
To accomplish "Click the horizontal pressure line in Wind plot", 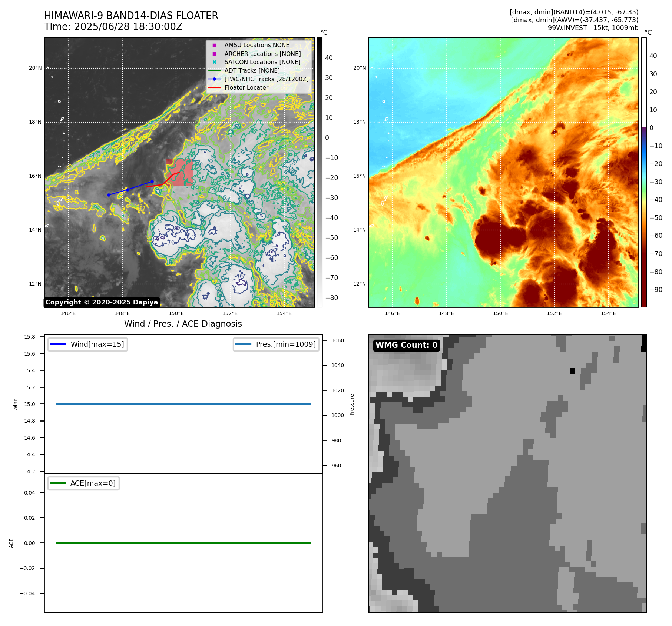I will point(183,404).
